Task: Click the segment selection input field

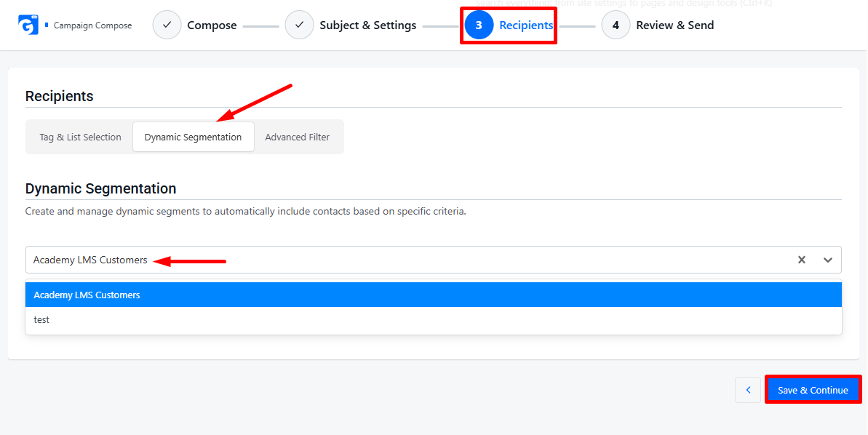Action: tap(434, 260)
